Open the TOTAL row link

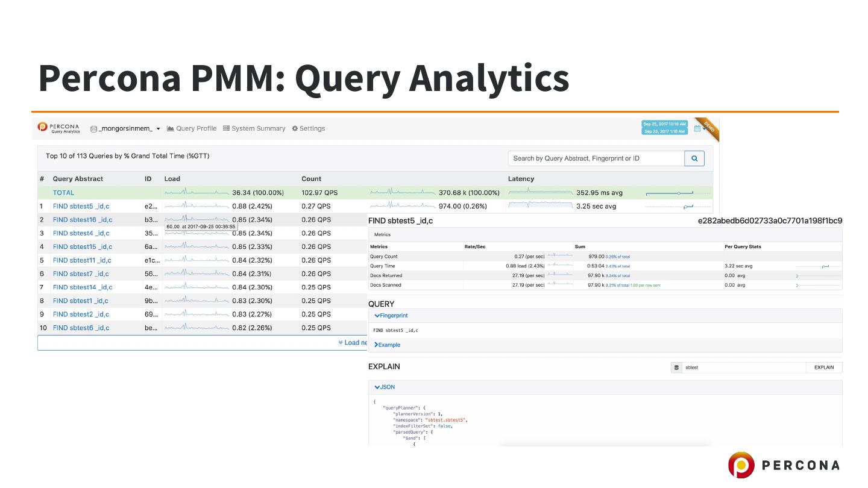63,193
